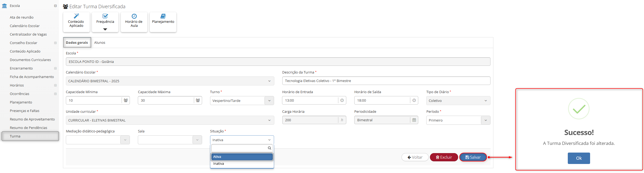Click the Frequência checkmark icon
This screenshot has height=173, width=644.
tap(105, 16)
